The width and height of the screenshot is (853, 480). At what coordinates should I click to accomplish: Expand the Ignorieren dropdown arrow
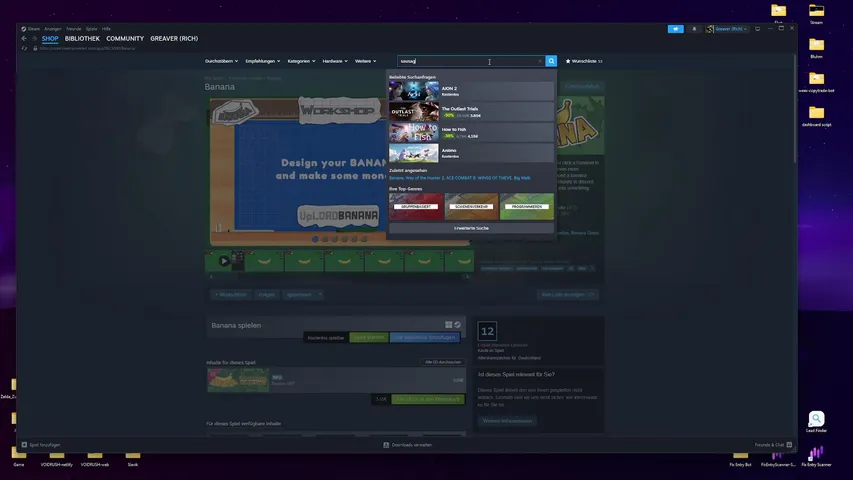click(x=320, y=294)
